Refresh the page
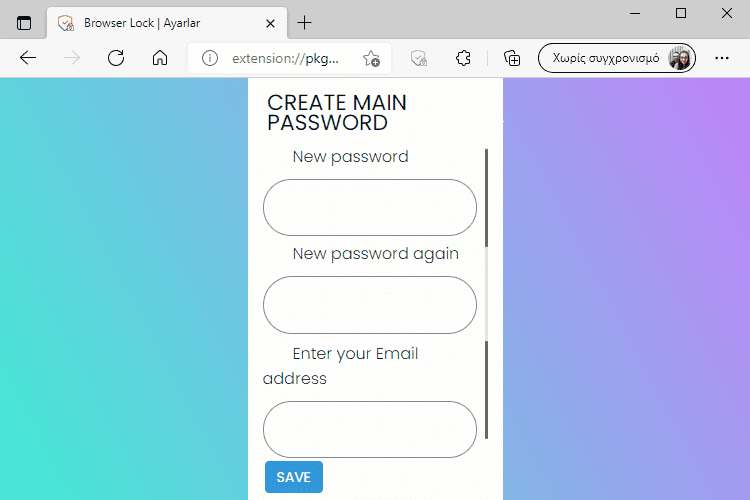 click(116, 58)
